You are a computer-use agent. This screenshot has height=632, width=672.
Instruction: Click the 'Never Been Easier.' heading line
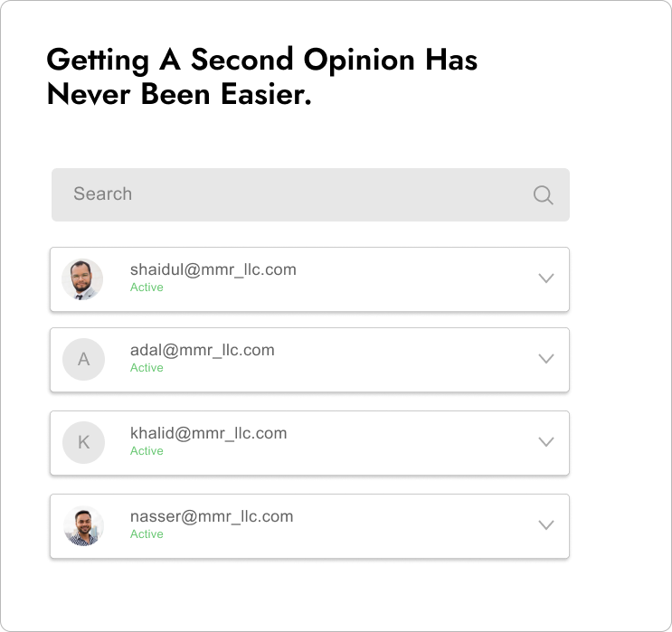tap(179, 94)
